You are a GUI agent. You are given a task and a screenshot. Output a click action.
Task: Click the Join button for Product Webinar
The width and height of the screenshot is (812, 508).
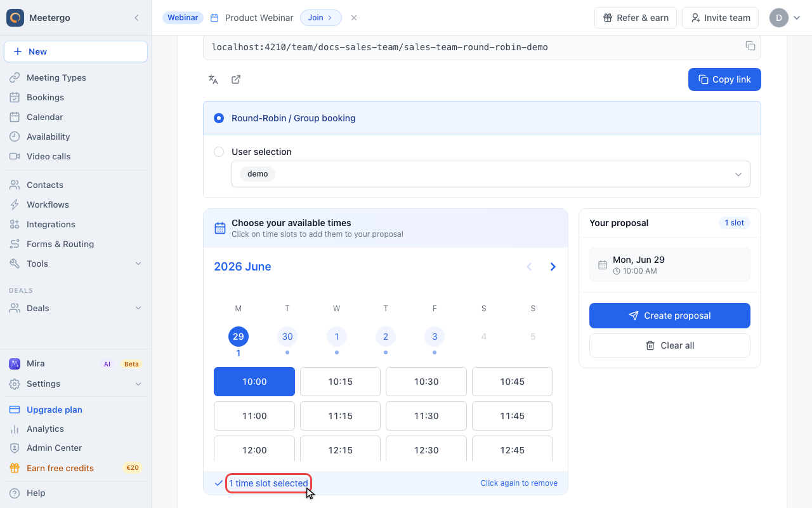[320, 18]
